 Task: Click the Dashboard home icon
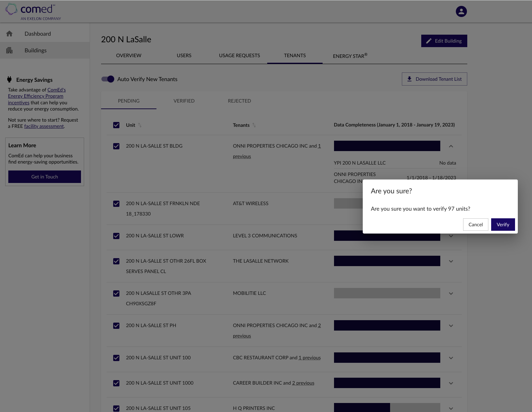(9, 34)
